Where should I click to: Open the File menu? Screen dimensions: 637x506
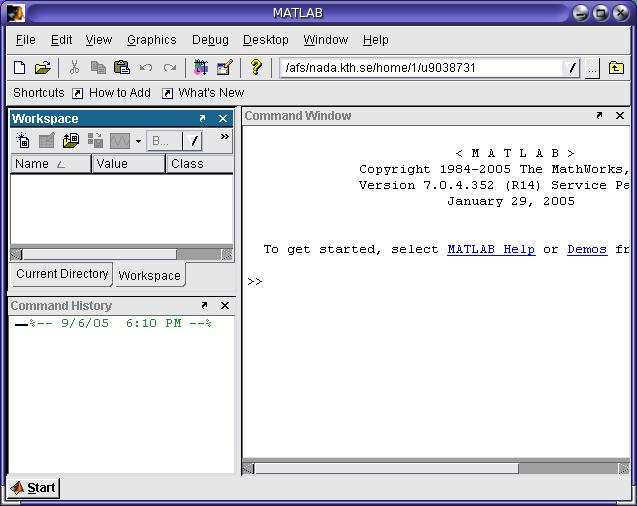26,40
